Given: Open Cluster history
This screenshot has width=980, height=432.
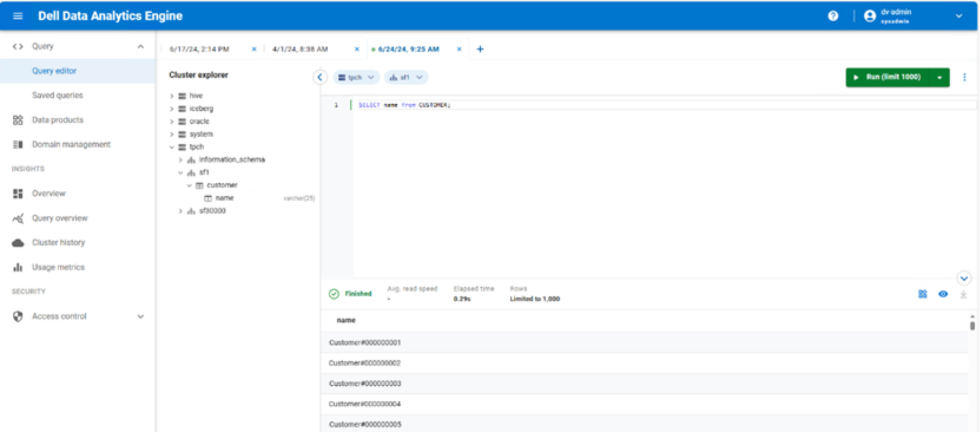Looking at the screenshot, I should pos(58,243).
